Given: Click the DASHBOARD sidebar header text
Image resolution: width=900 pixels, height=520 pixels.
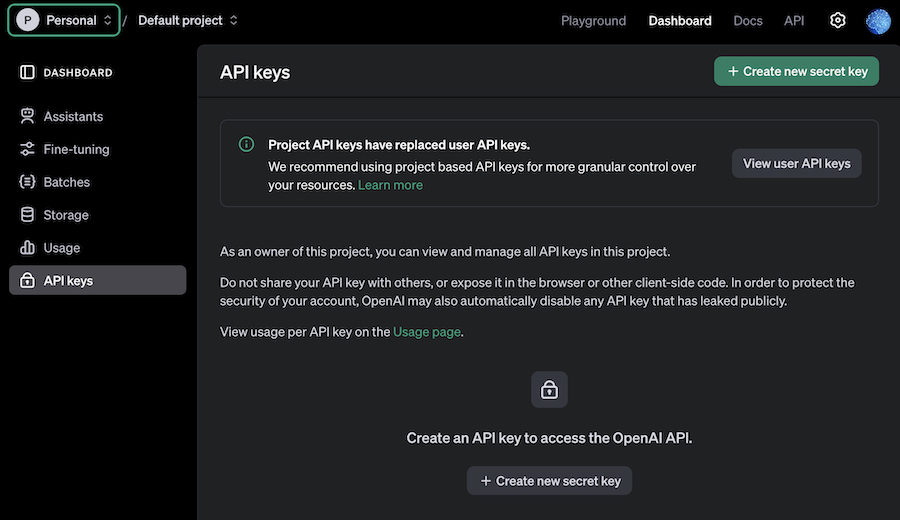Looking at the screenshot, I should point(78,73).
